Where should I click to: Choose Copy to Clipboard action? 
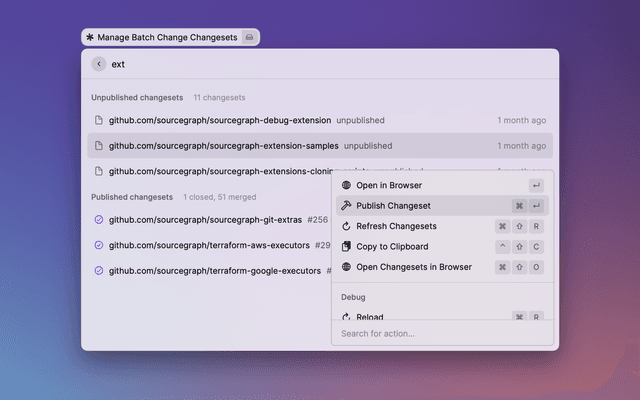pos(392,247)
